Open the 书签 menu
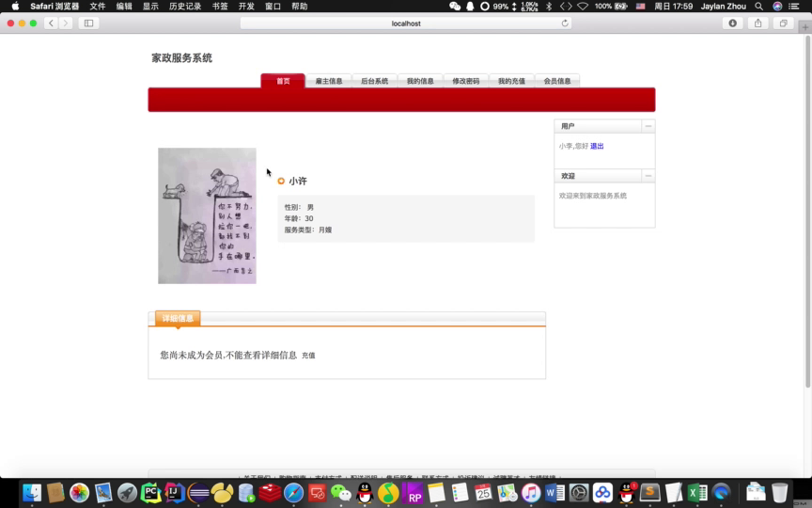This screenshot has height=508, width=812. [x=220, y=7]
